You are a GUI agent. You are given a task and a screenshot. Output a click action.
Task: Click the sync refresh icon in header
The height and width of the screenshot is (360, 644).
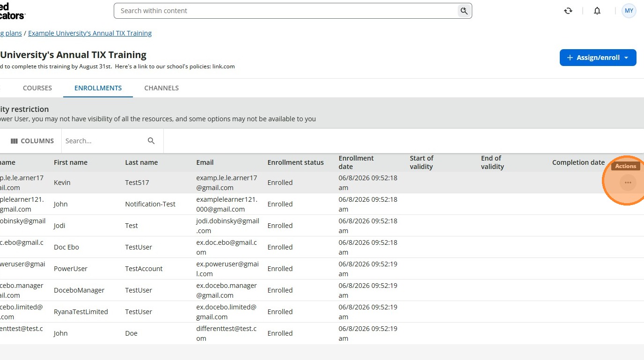click(x=568, y=11)
